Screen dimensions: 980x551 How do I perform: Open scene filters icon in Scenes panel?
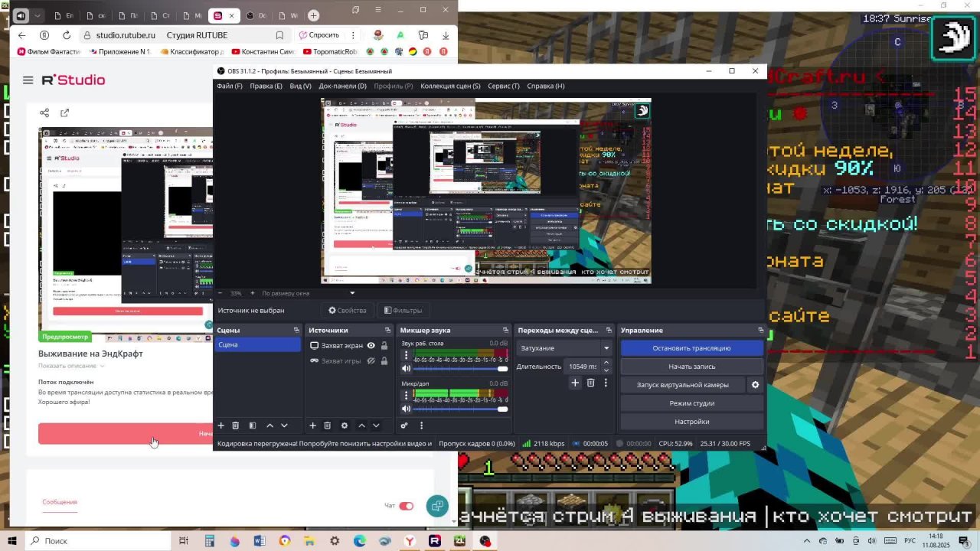click(253, 425)
